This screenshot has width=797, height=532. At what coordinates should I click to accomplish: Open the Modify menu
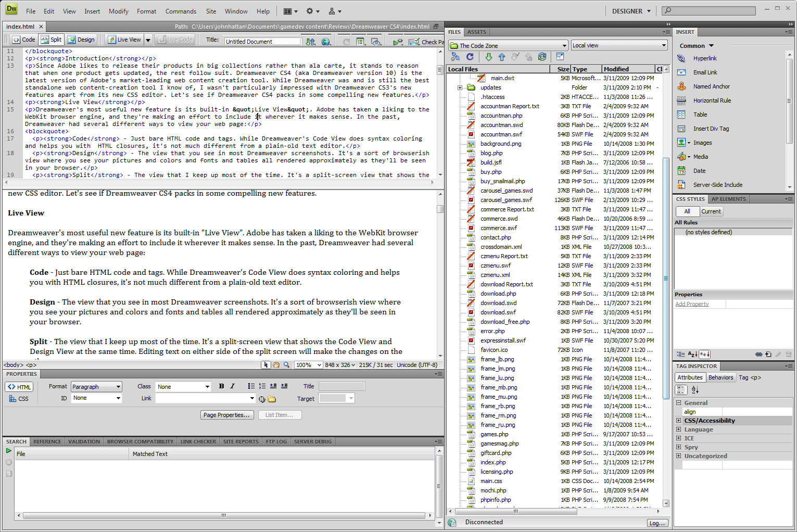[118, 11]
